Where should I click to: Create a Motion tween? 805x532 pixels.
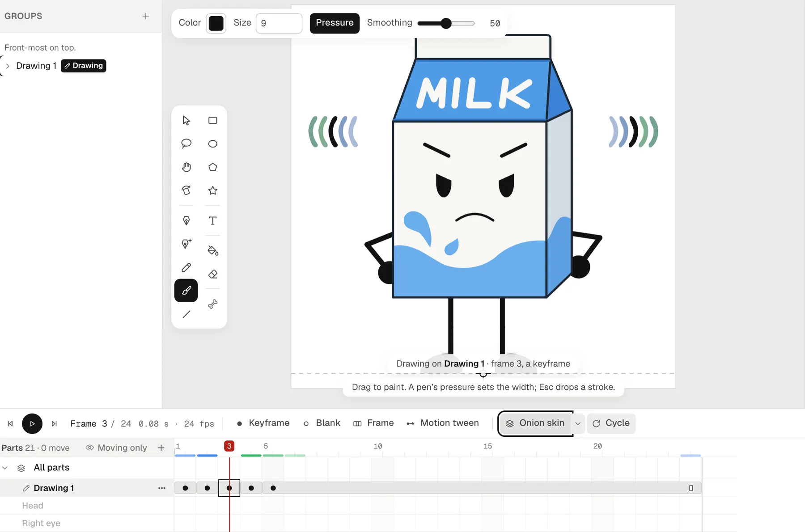click(x=443, y=423)
